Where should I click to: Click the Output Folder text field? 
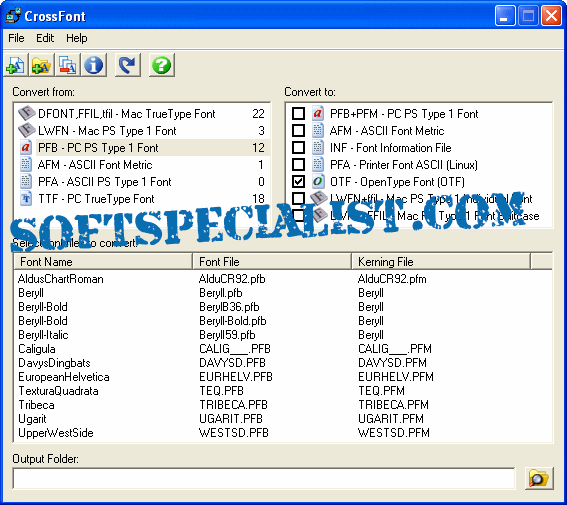(x=264, y=478)
